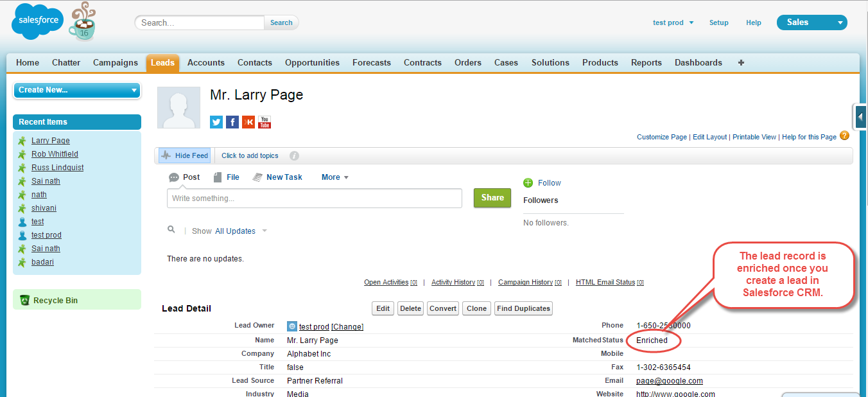Open the Campaigns tab
This screenshot has width=868, height=397.
pyautogui.click(x=116, y=63)
